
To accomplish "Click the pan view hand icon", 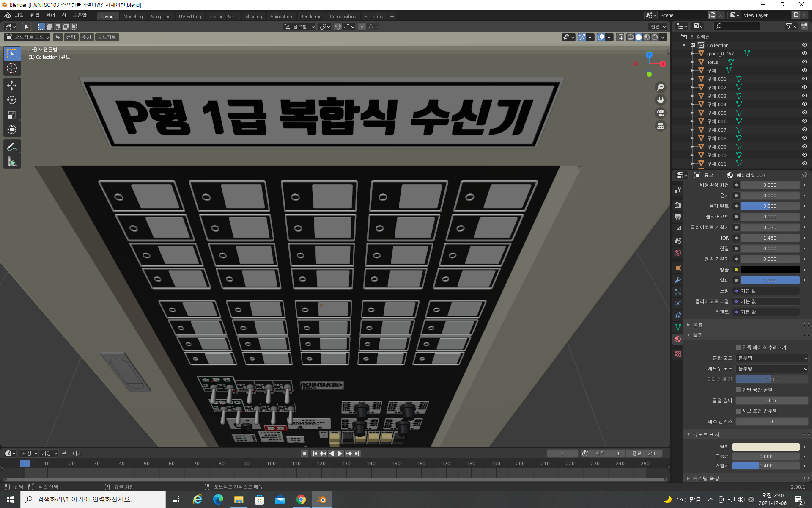I will (661, 100).
